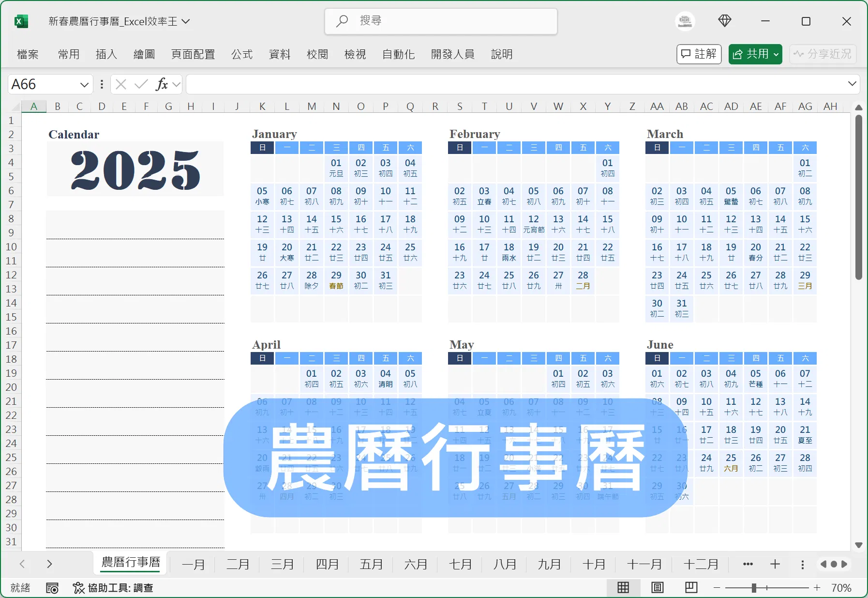Confirm entry with the checkmark icon
Image resolution: width=868 pixels, height=598 pixels.
[x=141, y=84]
